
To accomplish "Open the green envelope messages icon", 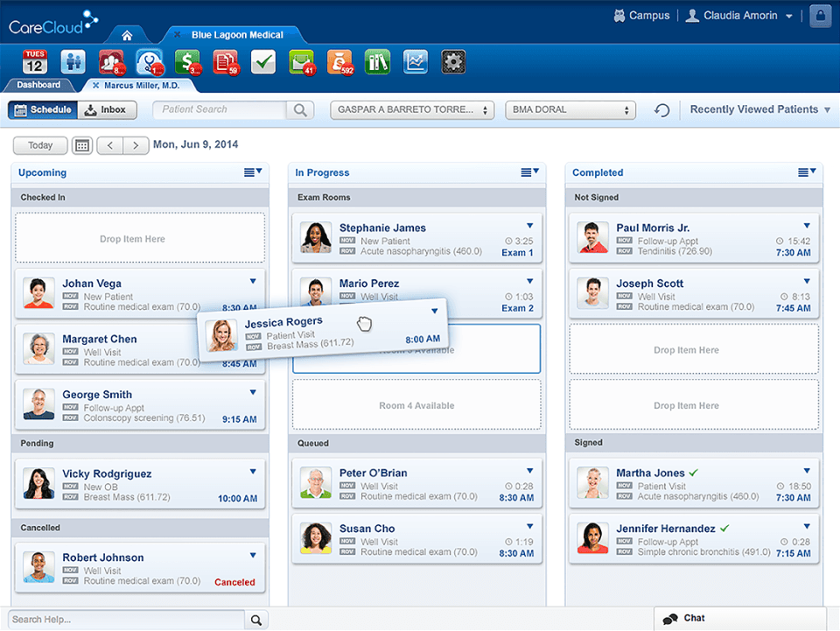I will click(302, 62).
